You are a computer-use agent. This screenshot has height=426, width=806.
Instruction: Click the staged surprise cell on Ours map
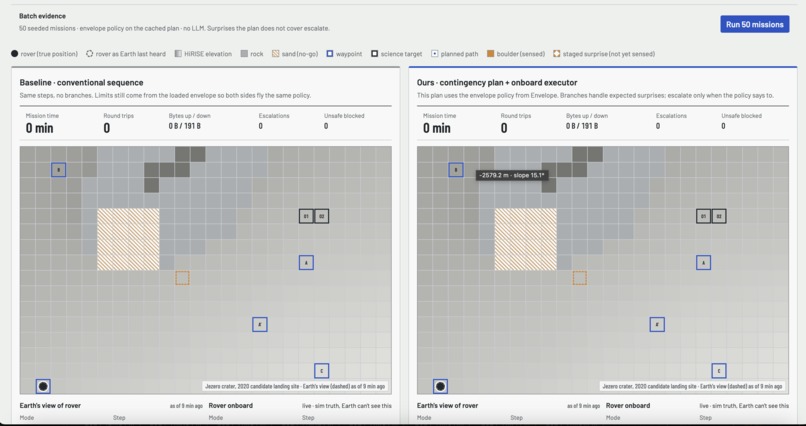(580, 278)
